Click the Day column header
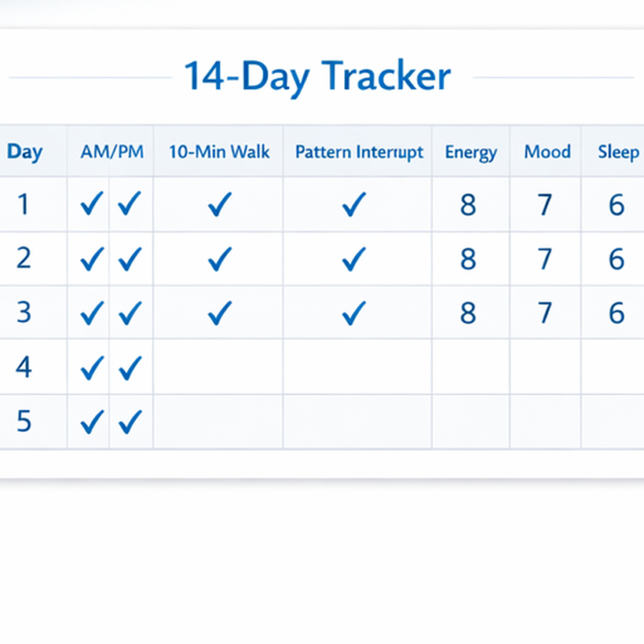The width and height of the screenshot is (644, 644). tap(25, 152)
